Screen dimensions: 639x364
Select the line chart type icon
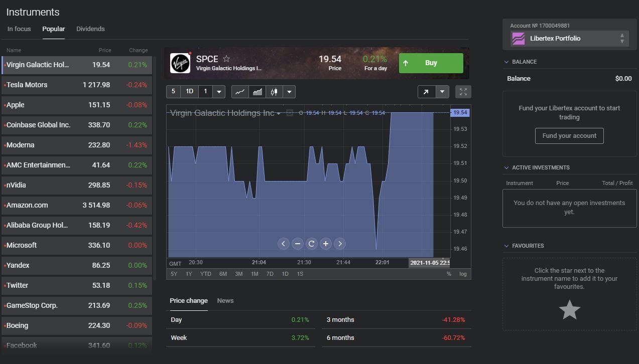(240, 92)
